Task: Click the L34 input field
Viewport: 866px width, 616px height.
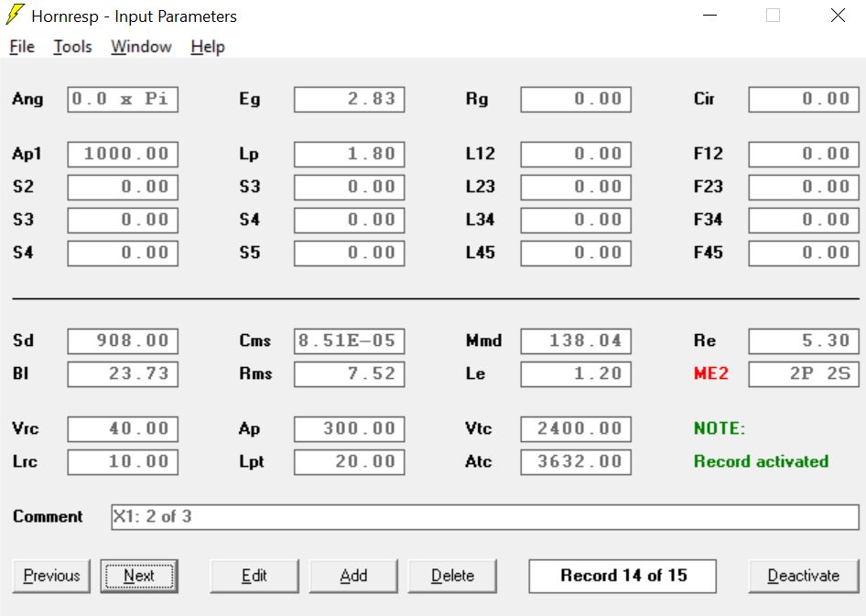Action: coord(576,221)
